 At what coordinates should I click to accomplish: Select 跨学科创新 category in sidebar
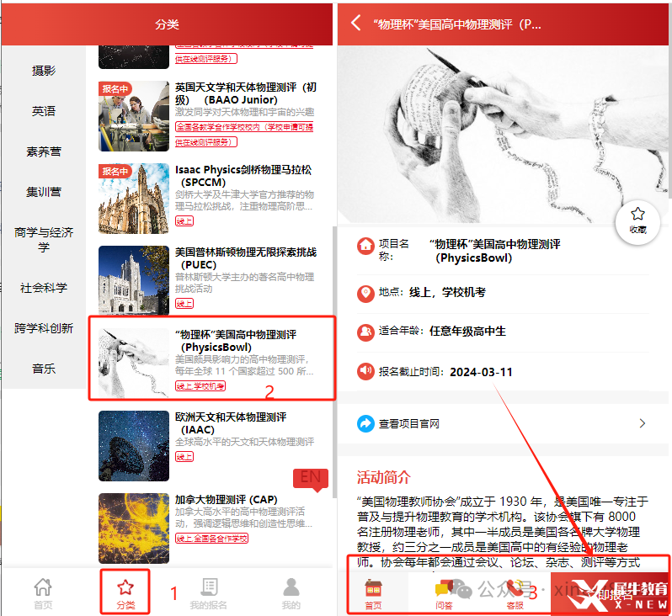click(x=43, y=328)
